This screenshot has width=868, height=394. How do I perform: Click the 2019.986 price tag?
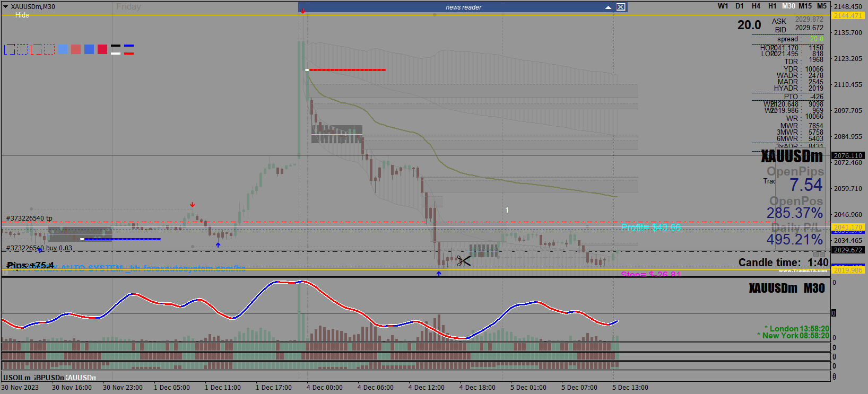(848, 270)
